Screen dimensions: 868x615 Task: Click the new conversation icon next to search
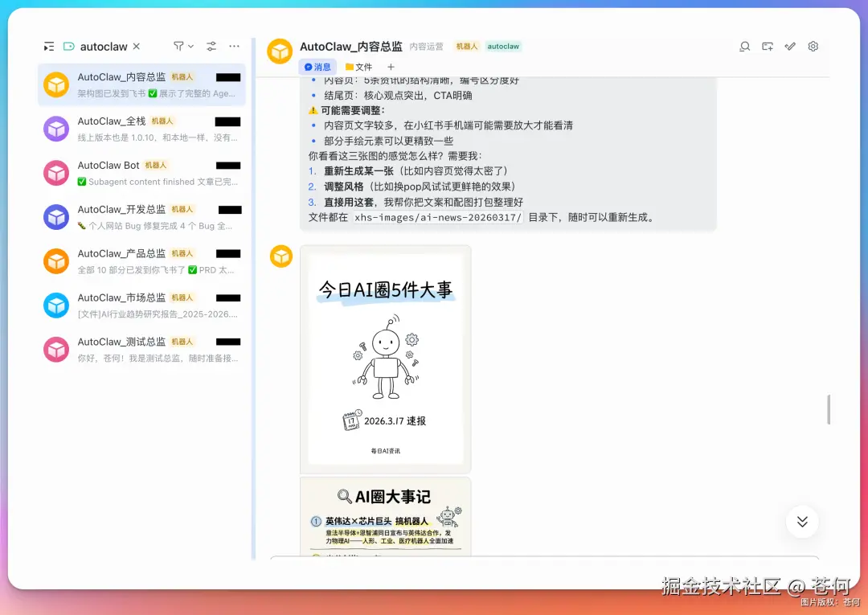[x=768, y=47]
